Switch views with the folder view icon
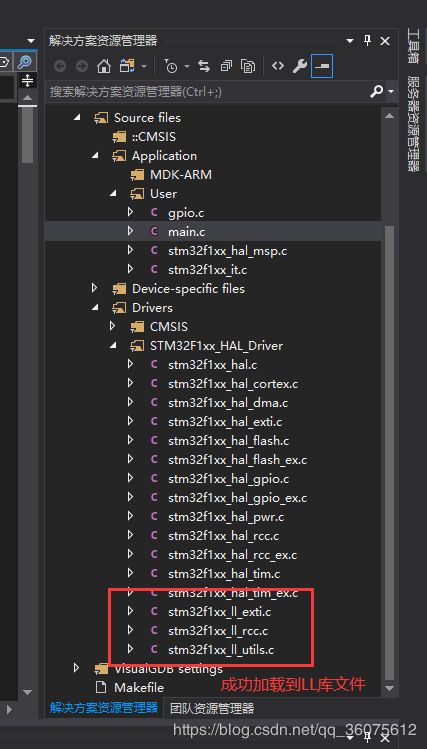Viewport: 427px width, 749px height. click(x=128, y=66)
